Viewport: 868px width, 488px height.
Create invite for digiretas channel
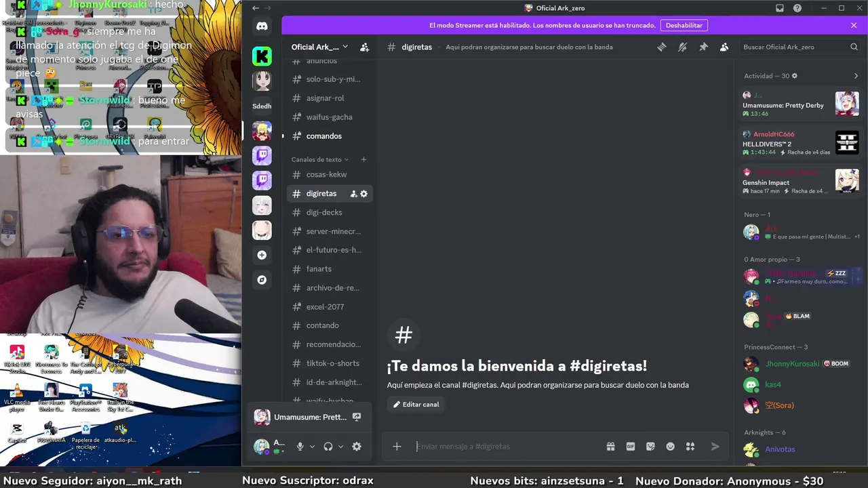(x=353, y=194)
